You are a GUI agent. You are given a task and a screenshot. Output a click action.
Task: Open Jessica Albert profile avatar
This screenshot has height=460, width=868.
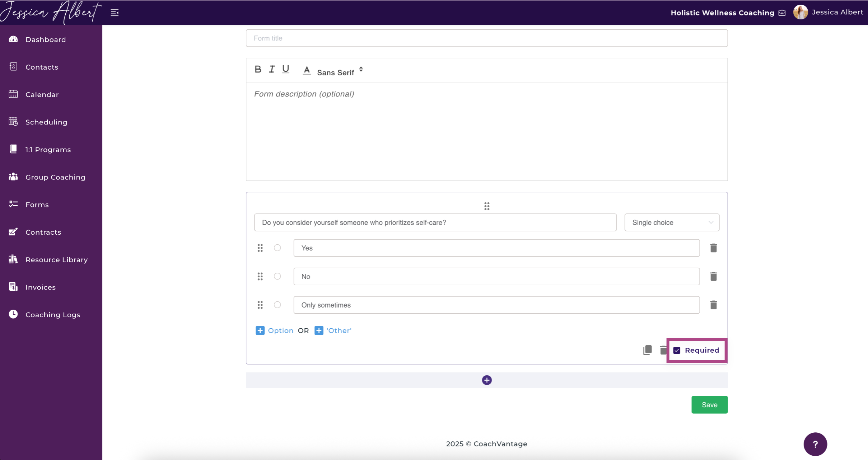point(800,12)
